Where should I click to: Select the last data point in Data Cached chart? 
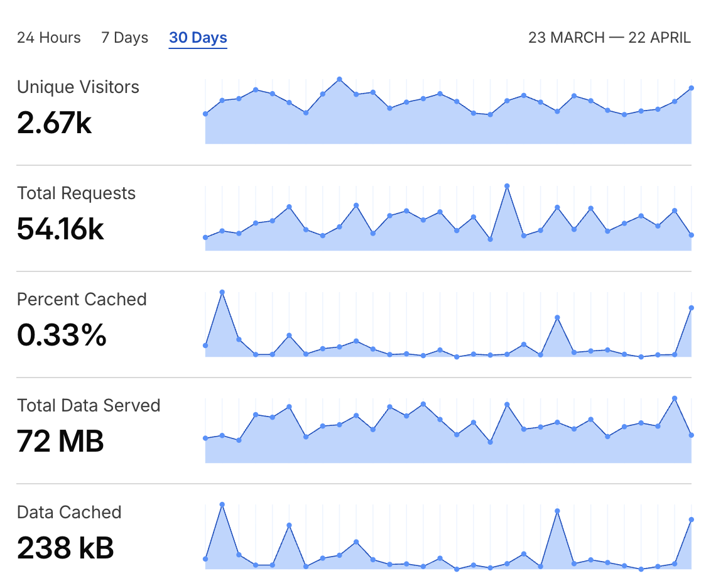(x=691, y=520)
